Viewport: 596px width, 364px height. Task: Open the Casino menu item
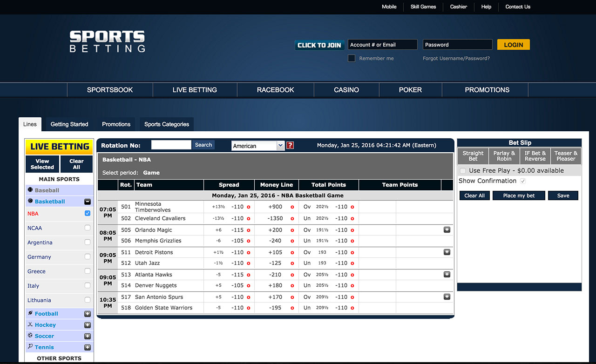coord(346,90)
